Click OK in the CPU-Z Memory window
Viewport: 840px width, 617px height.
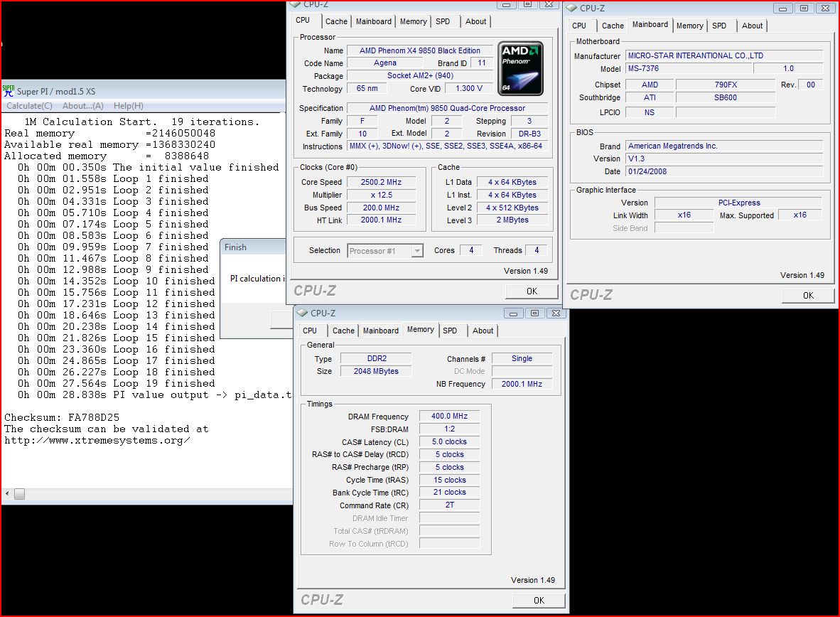[539, 601]
